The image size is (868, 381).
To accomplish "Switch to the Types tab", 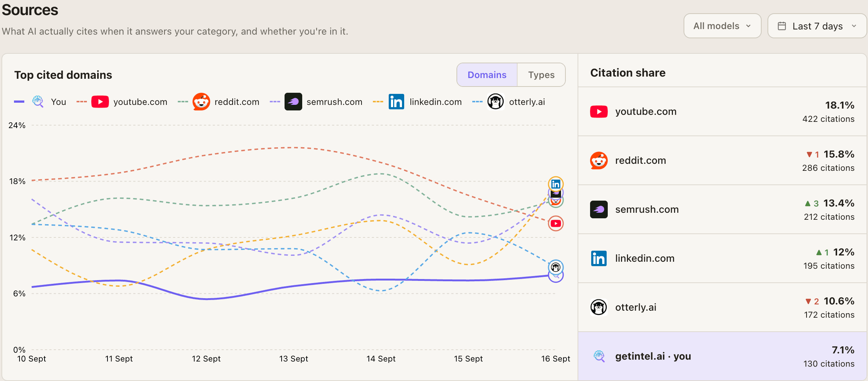I will pyautogui.click(x=541, y=75).
